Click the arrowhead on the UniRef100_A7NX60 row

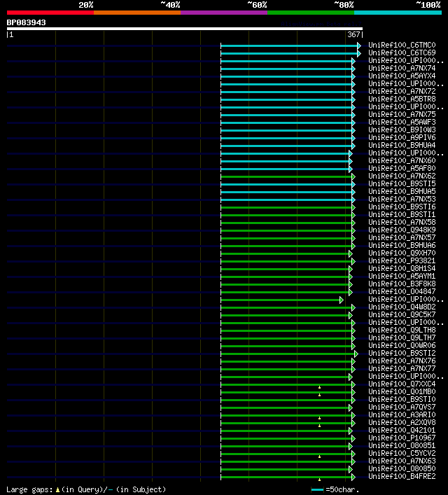pos(351,161)
